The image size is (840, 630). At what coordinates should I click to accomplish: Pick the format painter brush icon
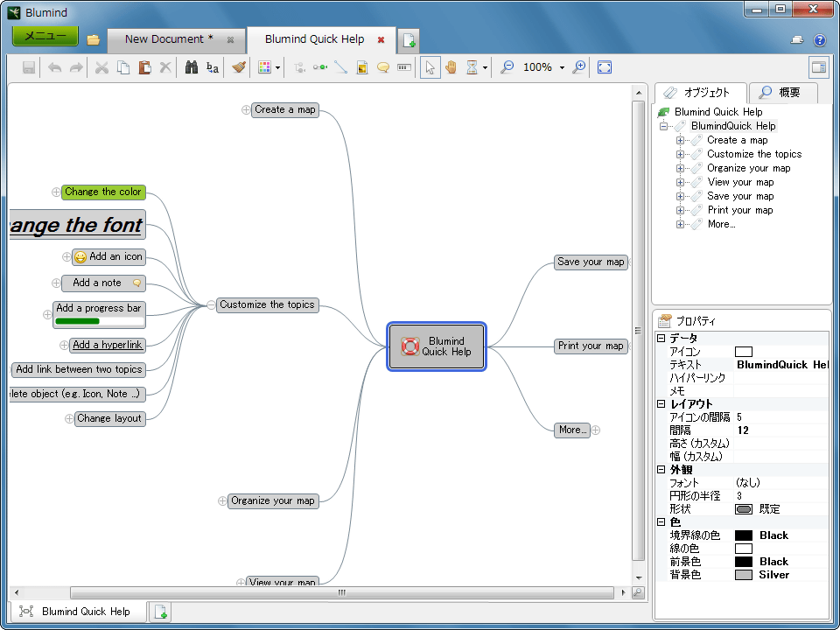coord(238,67)
